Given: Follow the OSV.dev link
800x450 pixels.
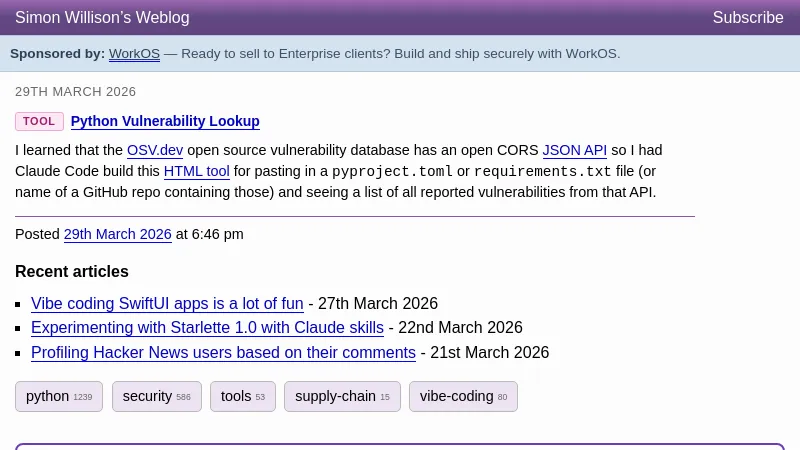Looking at the screenshot, I should tap(155, 151).
